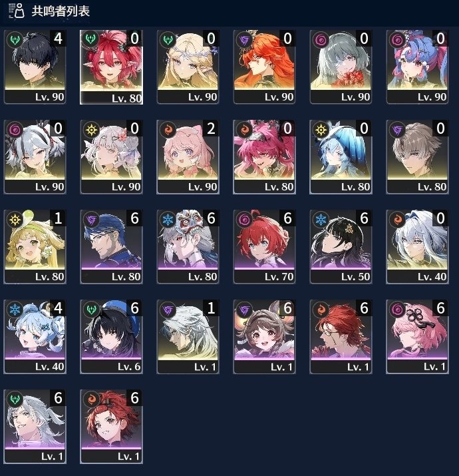Click the aero element icon on the blue beret card

click(91, 310)
